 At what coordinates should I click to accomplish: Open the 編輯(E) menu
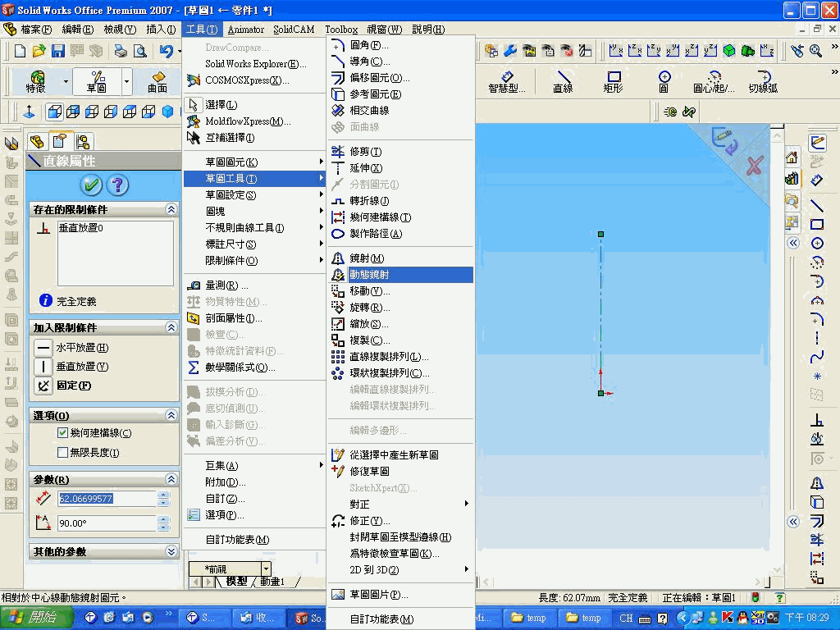[78, 30]
